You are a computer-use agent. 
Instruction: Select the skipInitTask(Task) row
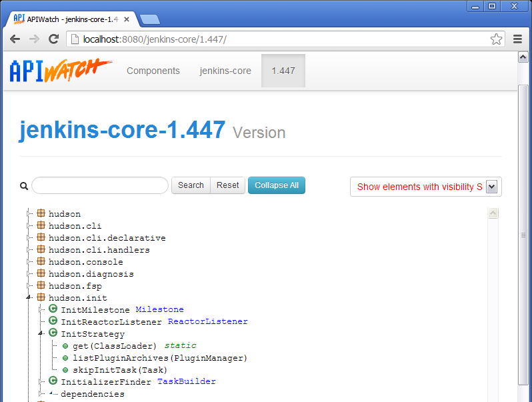pyautogui.click(x=120, y=370)
